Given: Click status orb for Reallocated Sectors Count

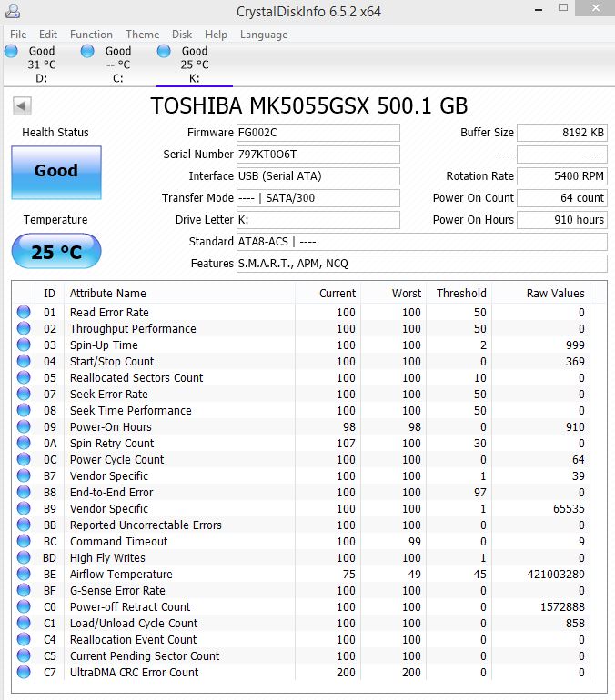Looking at the screenshot, I should click(24, 377).
